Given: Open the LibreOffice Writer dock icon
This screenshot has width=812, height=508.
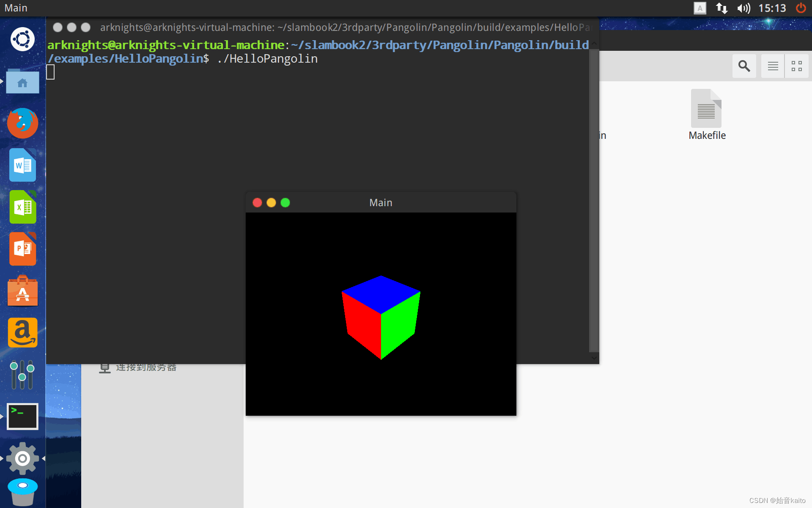Looking at the screenshot, I should click(22, 165).
